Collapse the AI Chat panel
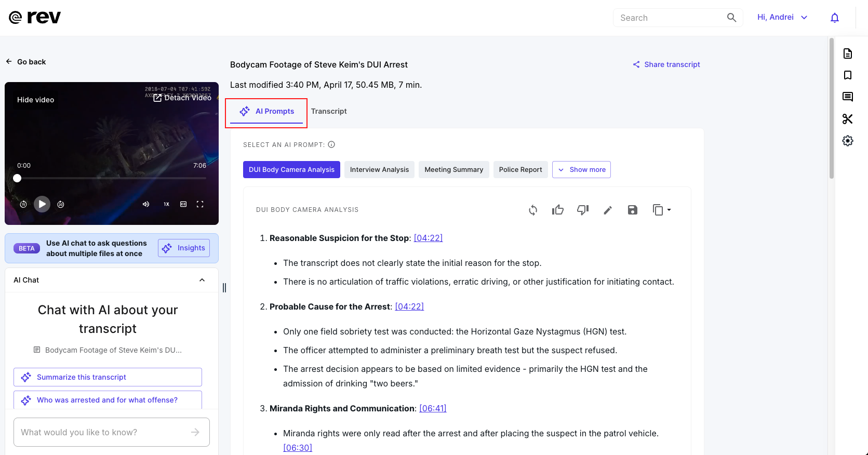The width and height of the screenshot is (868, 455). [x=202, y=280]
